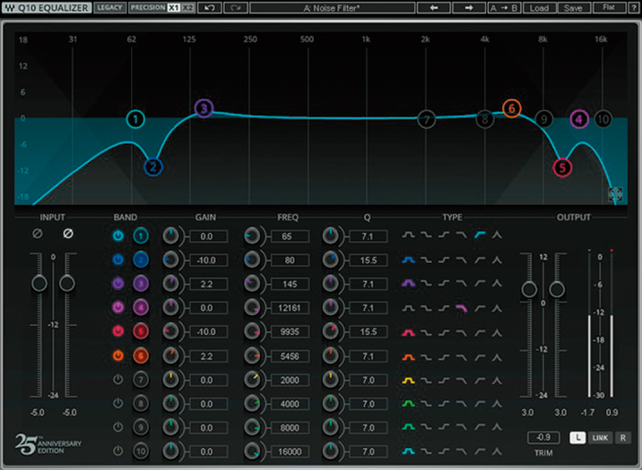Reset EQ with the Flat button

(x=608, y=8)
